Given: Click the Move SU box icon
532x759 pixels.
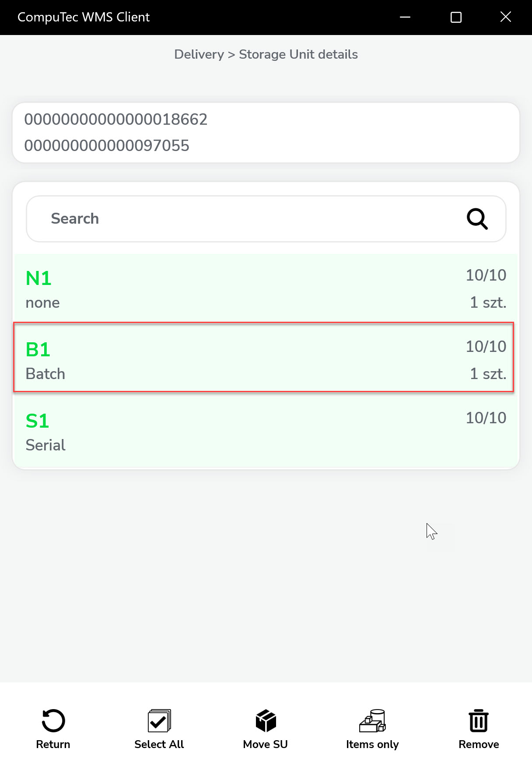Looking at the screenshot, I should 266,720.
